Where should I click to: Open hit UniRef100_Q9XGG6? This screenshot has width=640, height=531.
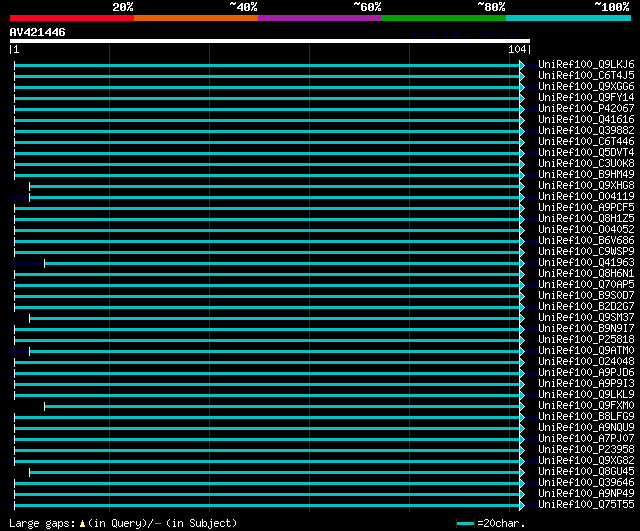coord(586,87)
